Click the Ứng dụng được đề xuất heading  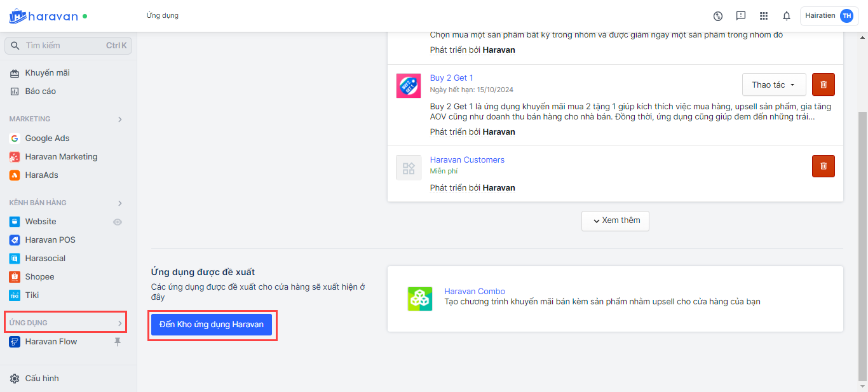pos(203,272)
